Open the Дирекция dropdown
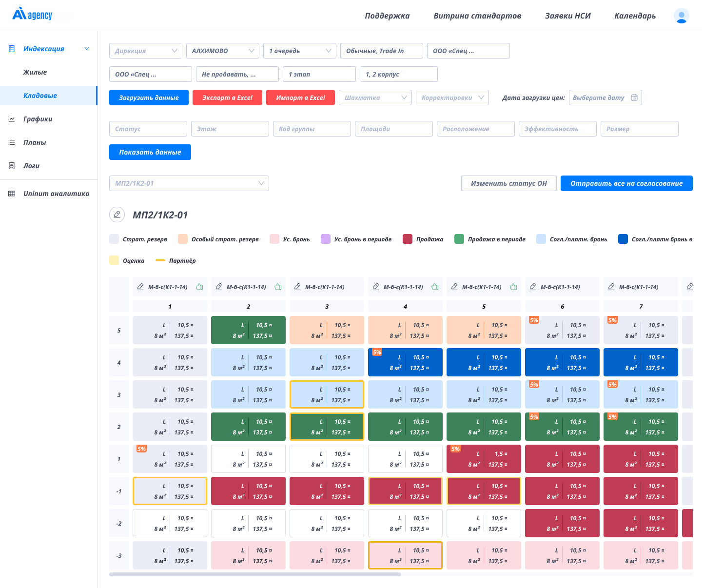 click(x=145, y=51)
